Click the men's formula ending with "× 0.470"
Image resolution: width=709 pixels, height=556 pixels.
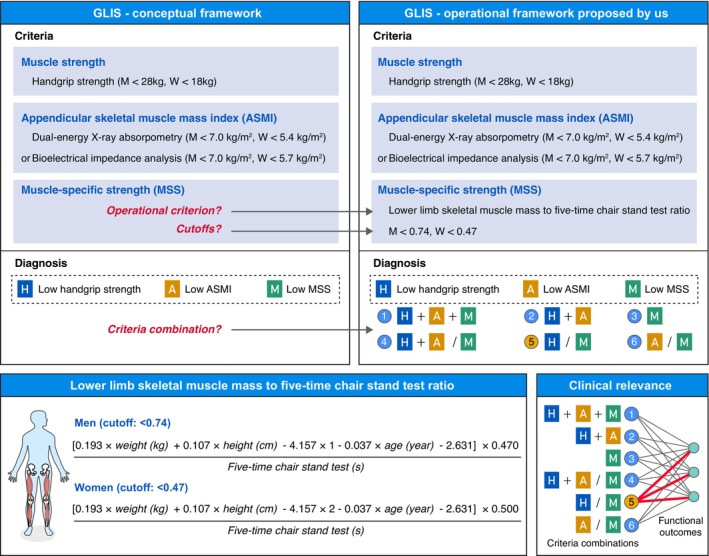295,445
